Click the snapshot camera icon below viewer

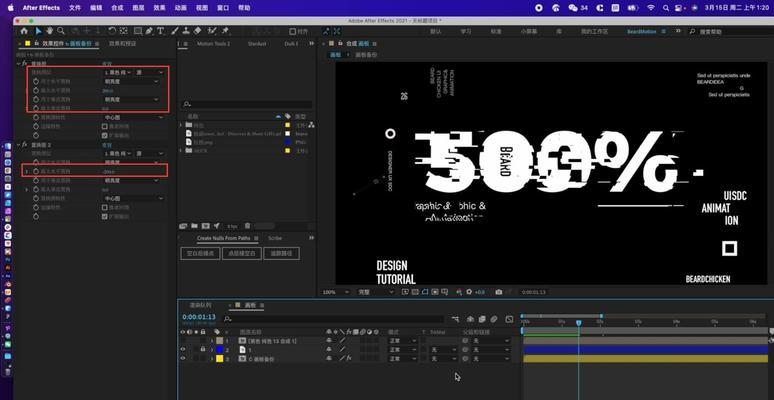click(499, 292)
